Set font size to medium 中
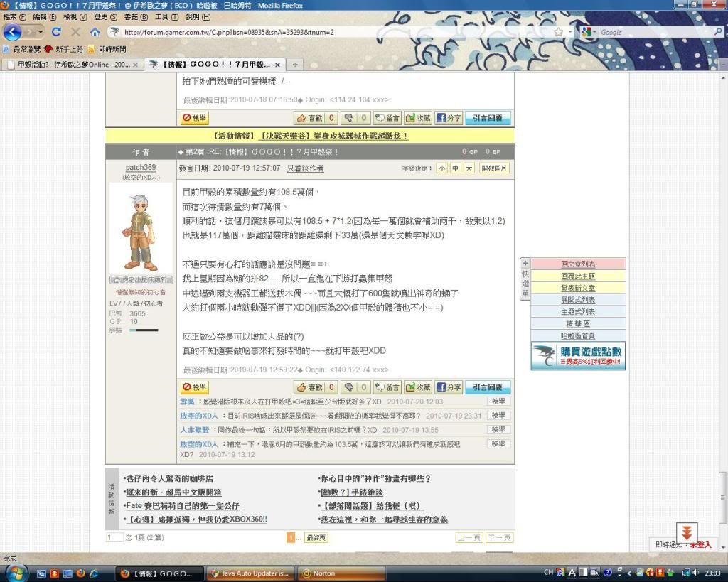Screen dimensions: 728x582 (x=456, y=168)
